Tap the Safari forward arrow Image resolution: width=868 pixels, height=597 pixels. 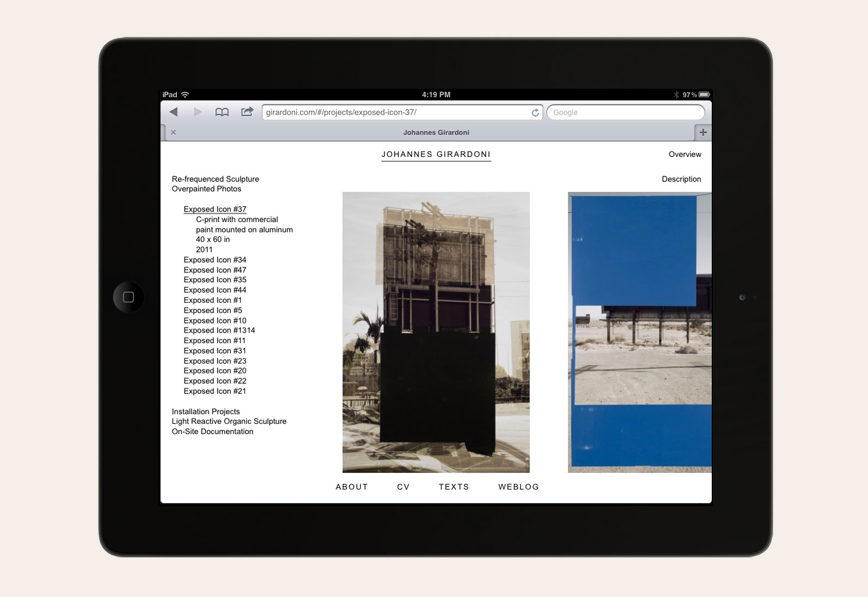click(x=197, y=112)
